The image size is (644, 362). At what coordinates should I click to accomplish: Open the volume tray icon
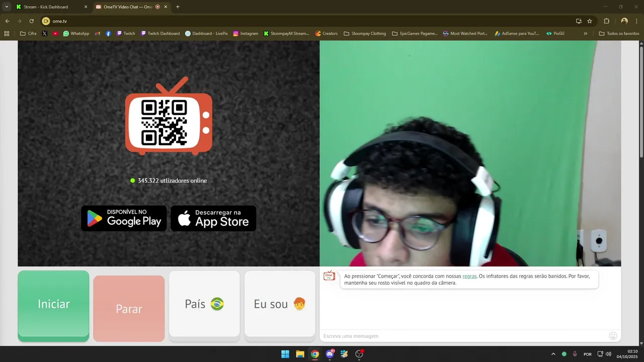pos(608,354)
